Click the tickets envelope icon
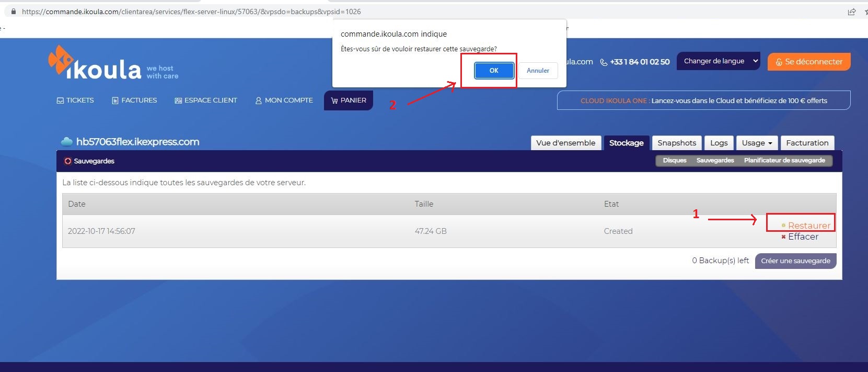The image size is (868, 372). (60, 100)
